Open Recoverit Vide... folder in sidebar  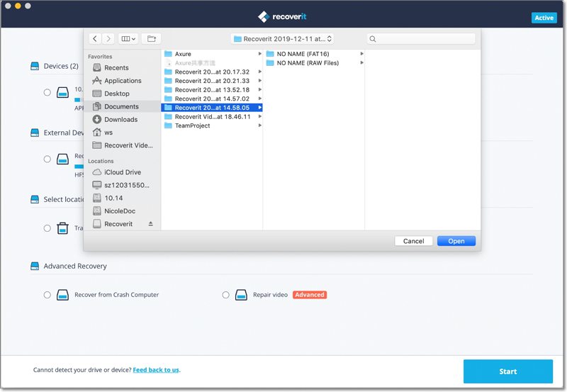tap(128, 145)
